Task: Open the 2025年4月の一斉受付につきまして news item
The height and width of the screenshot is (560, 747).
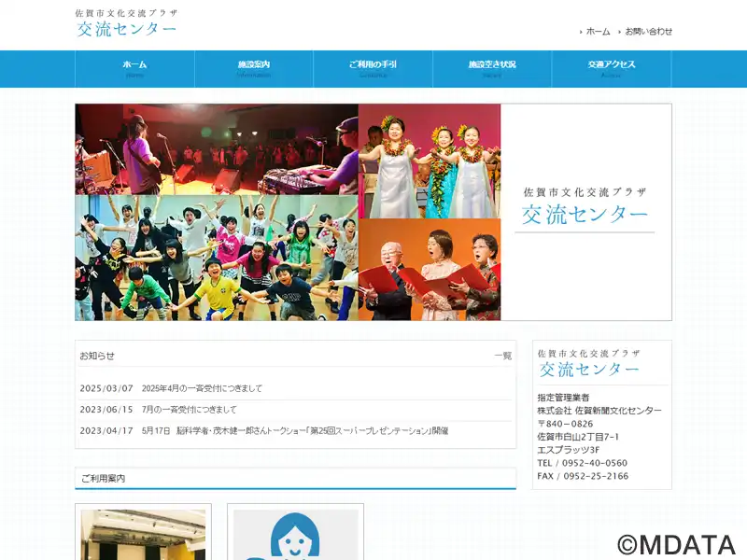Action: pos(202,388)
